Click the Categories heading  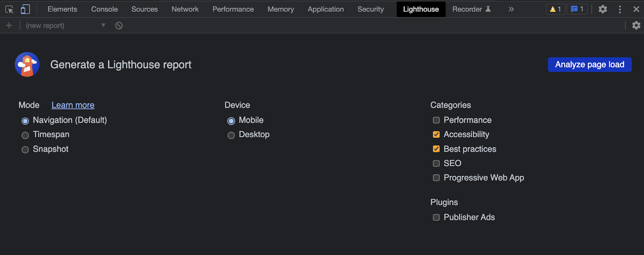(x=450, y=105)
